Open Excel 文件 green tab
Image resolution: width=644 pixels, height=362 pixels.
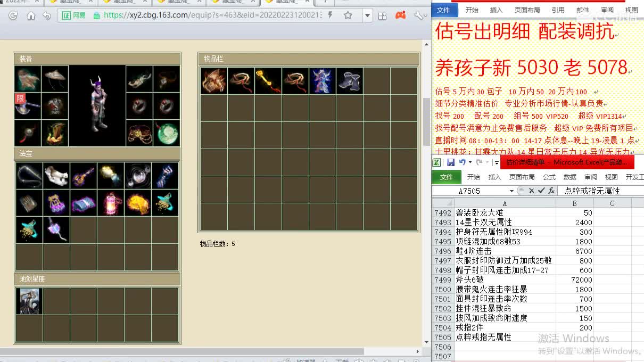pyautogui.click(x=447, y=177)
